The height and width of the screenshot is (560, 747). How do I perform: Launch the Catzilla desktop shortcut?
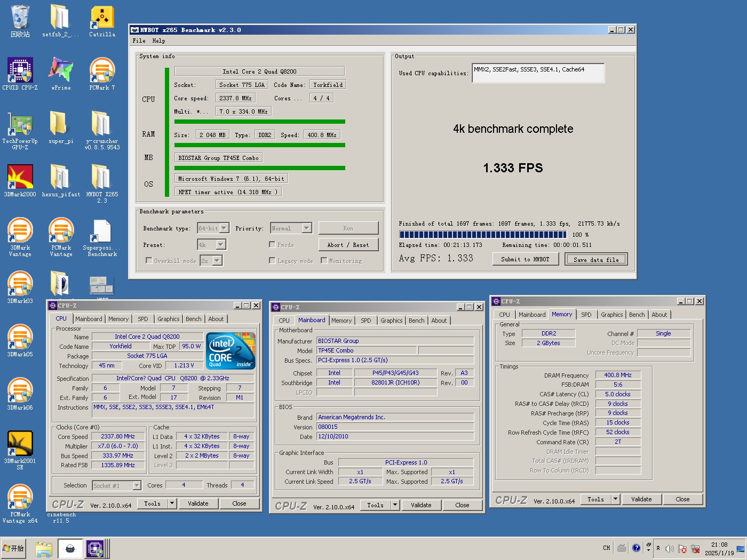coord(102,21)
